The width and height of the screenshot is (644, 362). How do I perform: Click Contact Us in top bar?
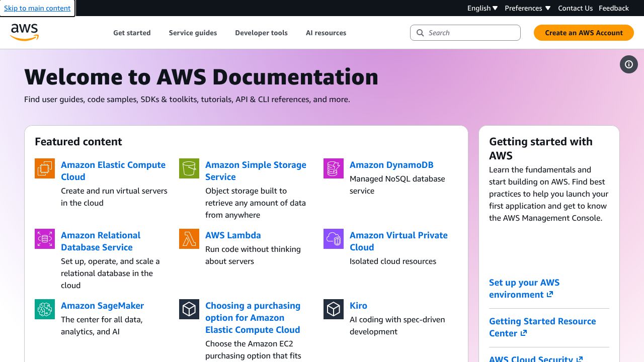pyautogui.click(x=575, y=8)
